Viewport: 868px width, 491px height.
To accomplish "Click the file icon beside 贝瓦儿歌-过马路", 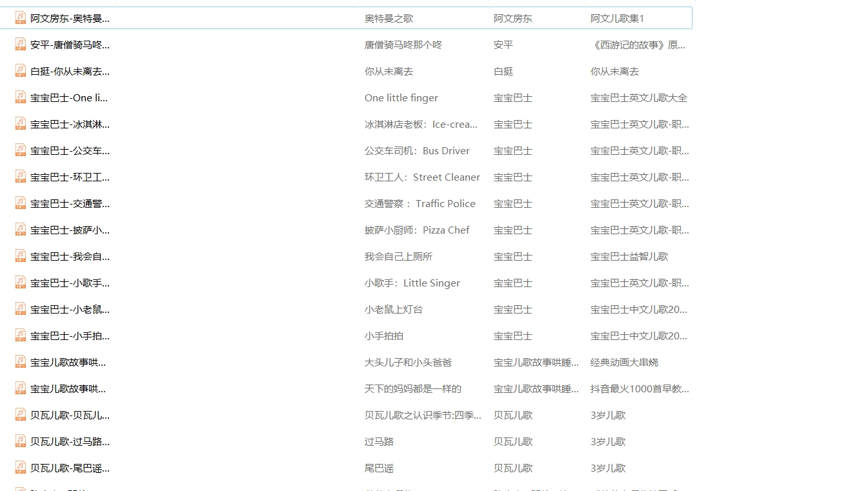I will (x=21, y=441).
